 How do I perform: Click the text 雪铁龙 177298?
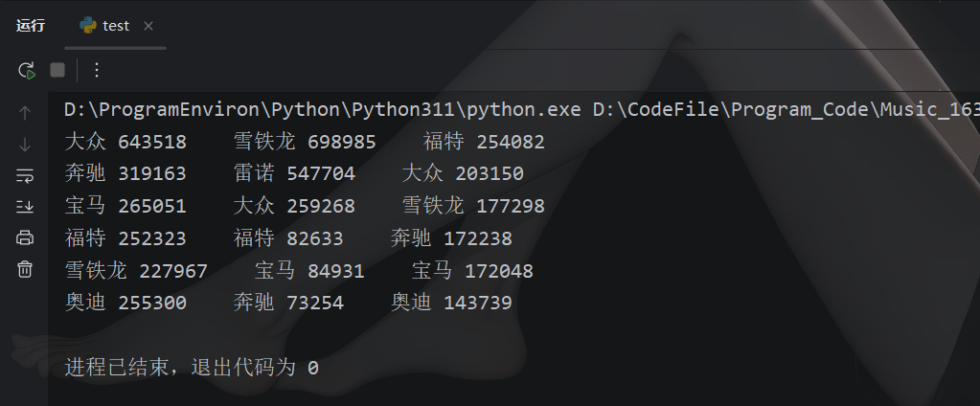point(473,206)
